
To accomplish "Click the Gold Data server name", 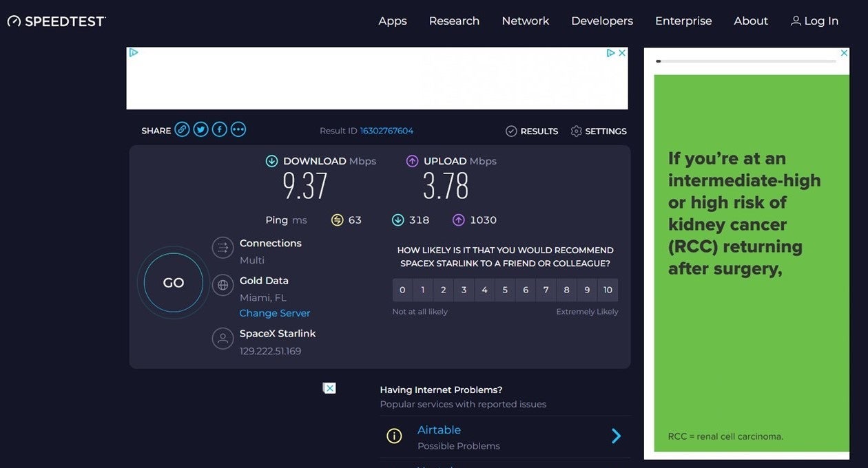I will pyautogui.click(x=264, y=281).
